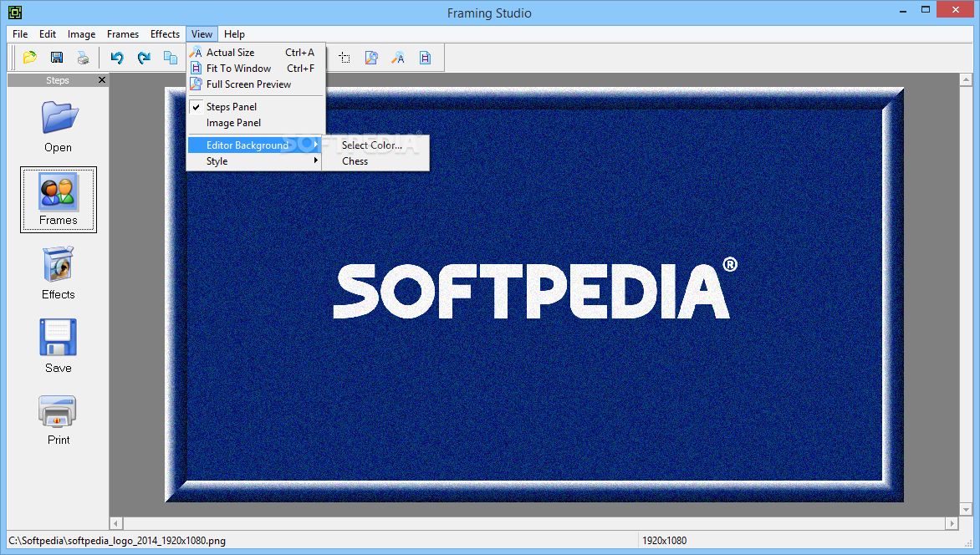The image size is (980, 555).
Task: Enable Image Panel in the View menu
Action: coord(255,123)
